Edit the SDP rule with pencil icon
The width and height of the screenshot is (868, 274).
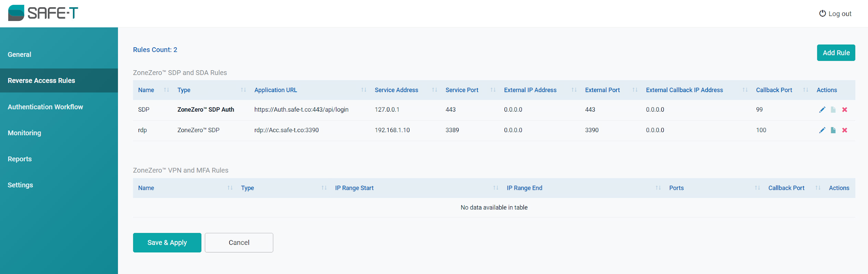coord(822,110)
